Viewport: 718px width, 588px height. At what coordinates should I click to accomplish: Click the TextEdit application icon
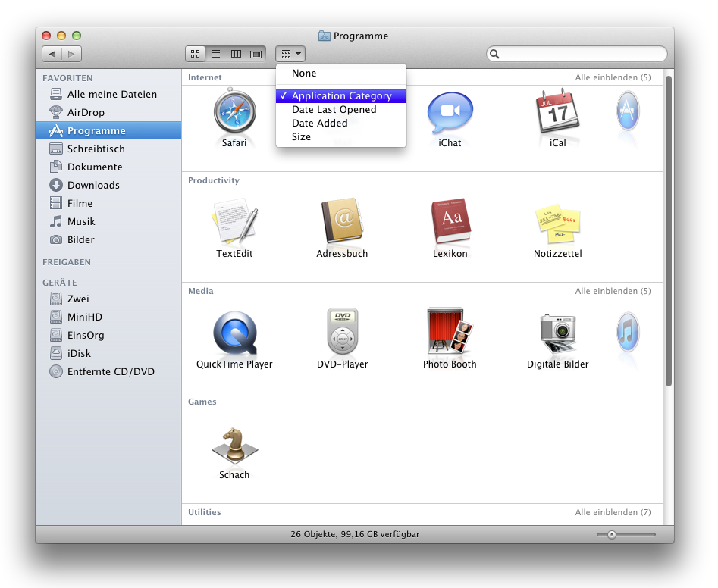234,222
